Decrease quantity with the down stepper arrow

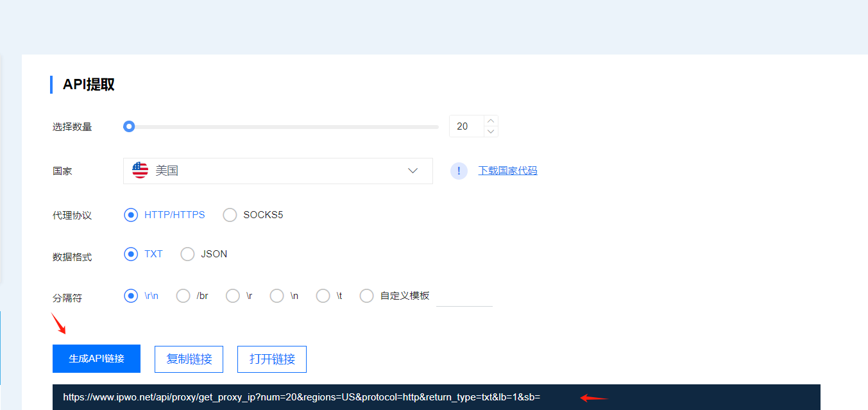(491, 132)
